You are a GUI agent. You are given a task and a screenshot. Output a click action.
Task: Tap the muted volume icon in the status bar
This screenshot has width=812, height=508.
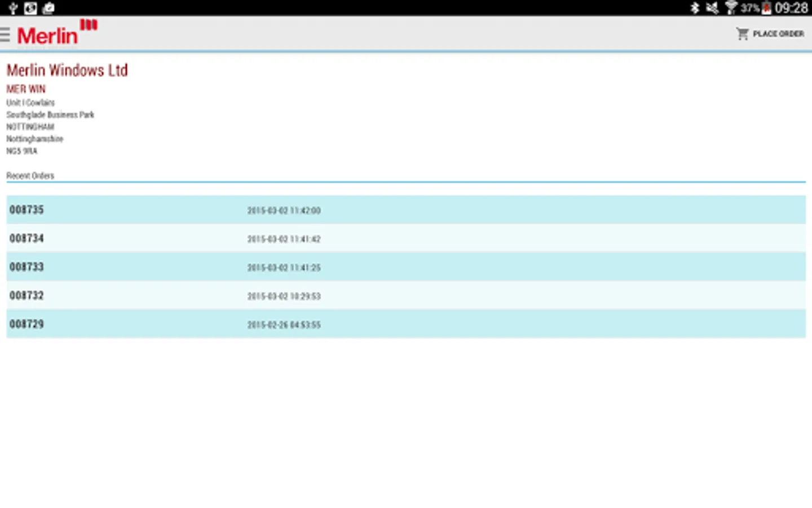pos(712,8)
